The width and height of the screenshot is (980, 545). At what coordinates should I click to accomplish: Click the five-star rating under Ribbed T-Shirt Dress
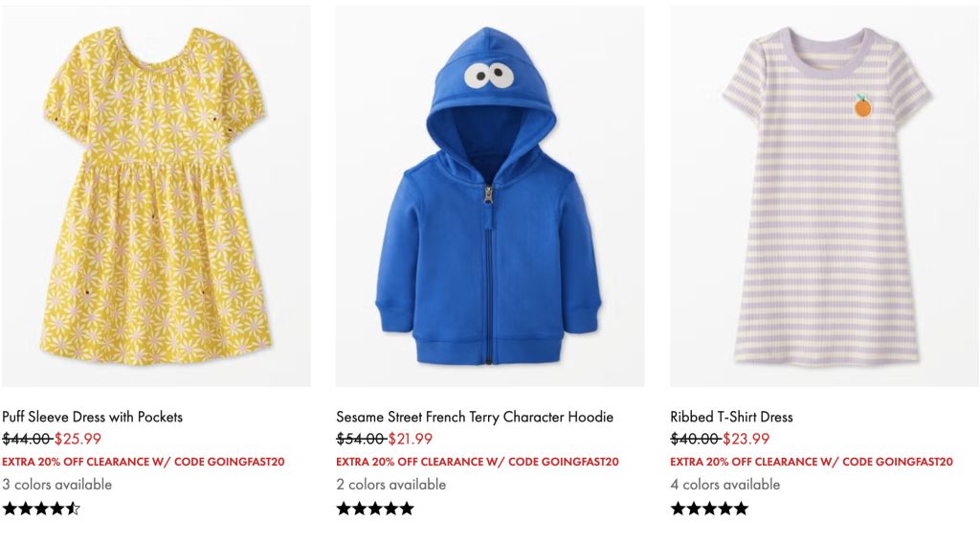click(709, 509)
